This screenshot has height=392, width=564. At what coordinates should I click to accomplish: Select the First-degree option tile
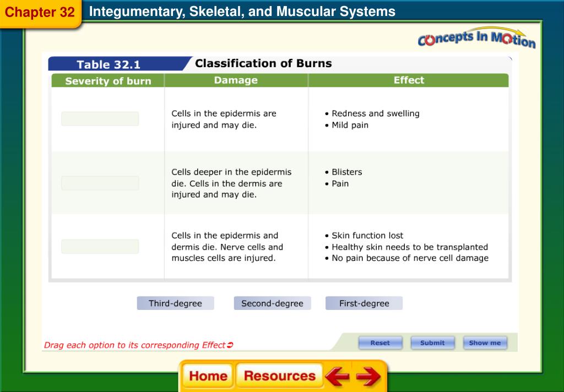[364, 303]
